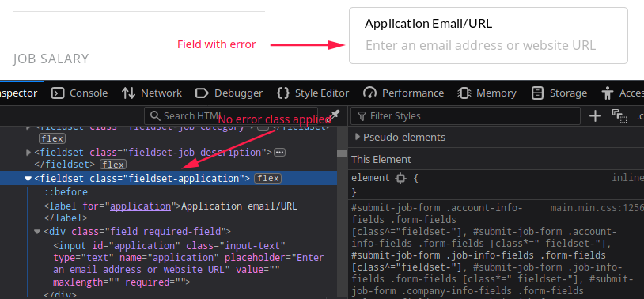The height and width of the screenshot is (299, 644).
Task: Switch to the Memory tab
Action: pyautogui.click(x=487, y=93)
